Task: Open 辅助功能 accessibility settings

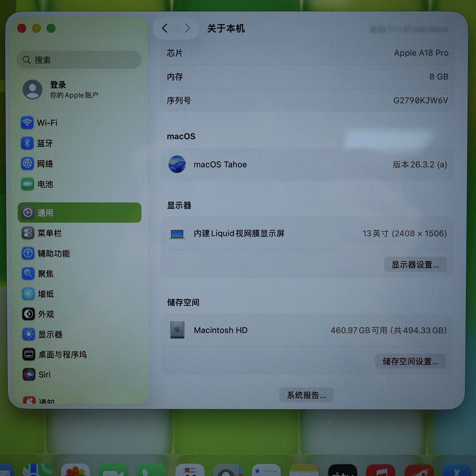Action: [79, 253]
